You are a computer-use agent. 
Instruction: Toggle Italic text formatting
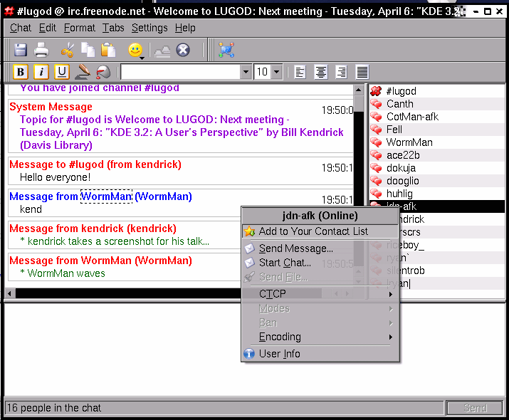click(41, 72)
